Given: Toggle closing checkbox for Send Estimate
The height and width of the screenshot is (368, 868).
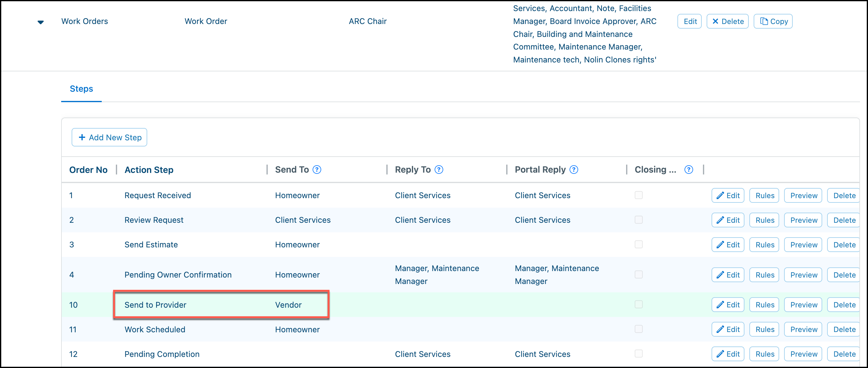Looking at the screenshot, I should [638, 245].
